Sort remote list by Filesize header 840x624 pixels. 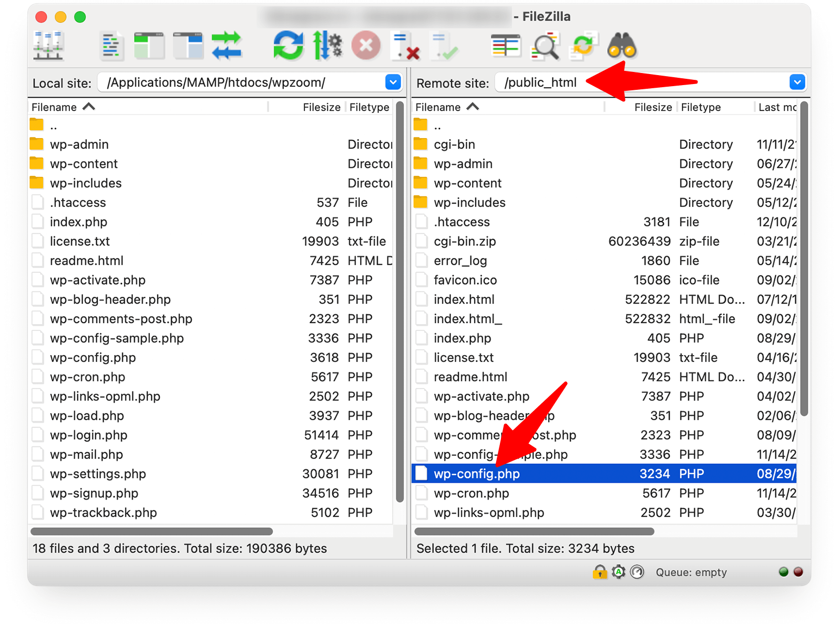pyautogui.click(x=641, y=107)
